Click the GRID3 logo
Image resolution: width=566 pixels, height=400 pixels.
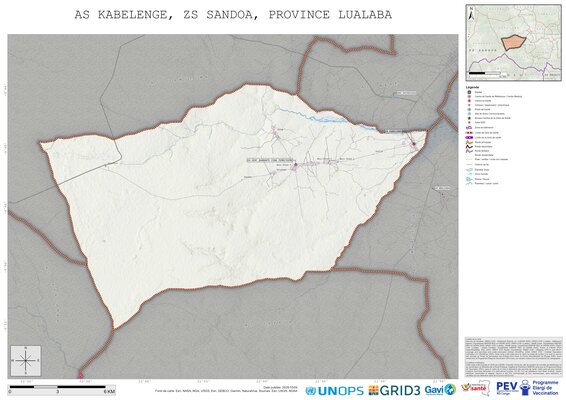point(394,390)
